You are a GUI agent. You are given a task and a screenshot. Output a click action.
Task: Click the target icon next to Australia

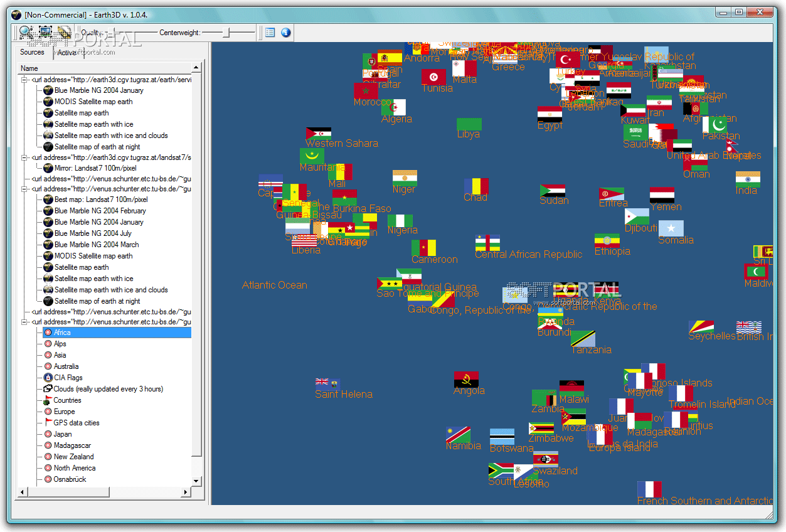[48, 366]
